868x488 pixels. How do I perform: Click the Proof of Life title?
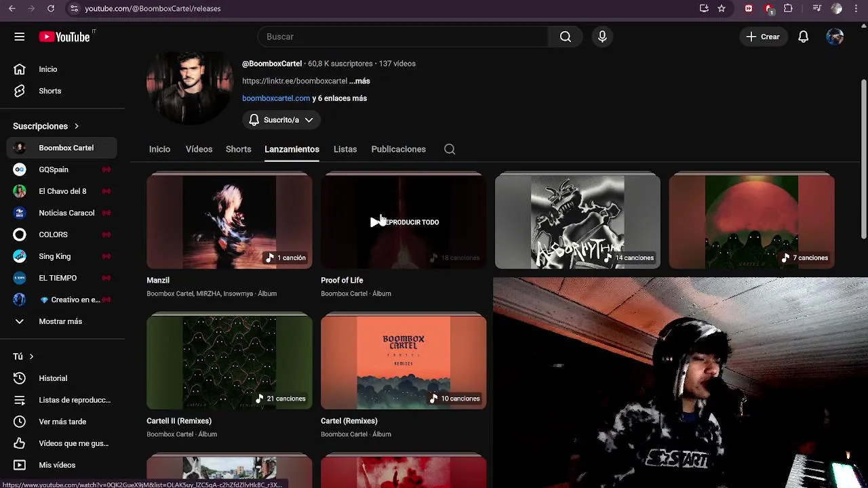pos(342,280)
